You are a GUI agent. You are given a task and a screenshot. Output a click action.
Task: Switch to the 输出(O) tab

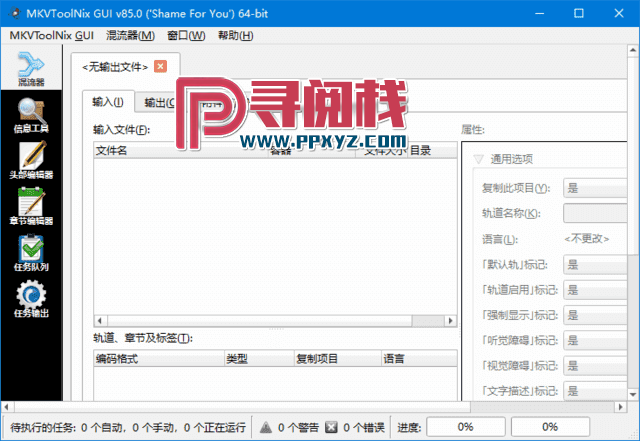point(159,102)
